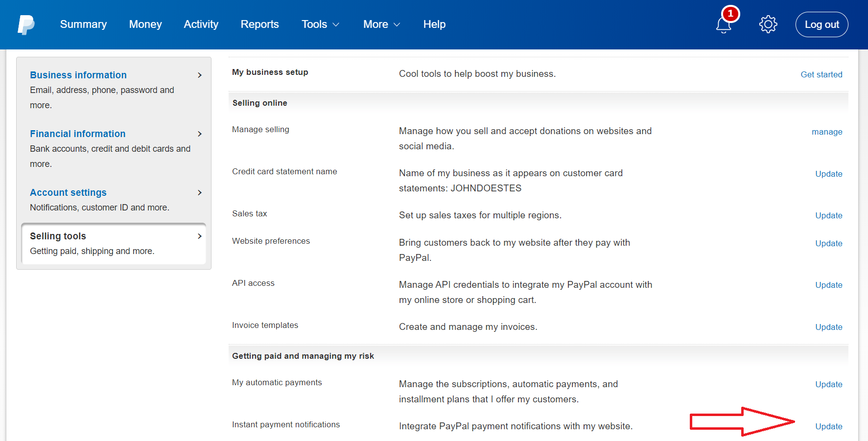Go to the Money menu item
868x441 pixels.
145,24
